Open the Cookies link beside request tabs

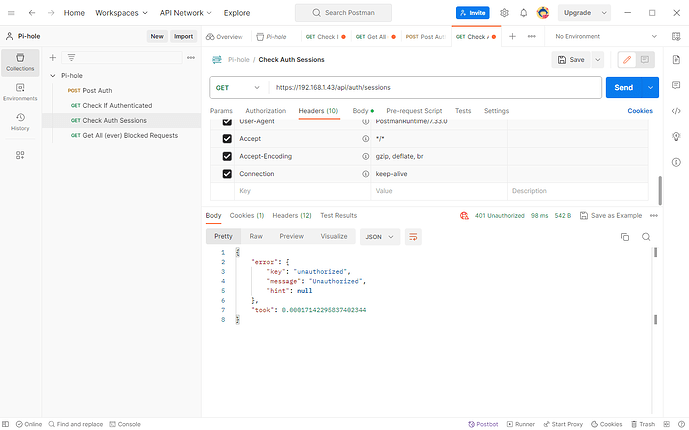click(640, 111)
